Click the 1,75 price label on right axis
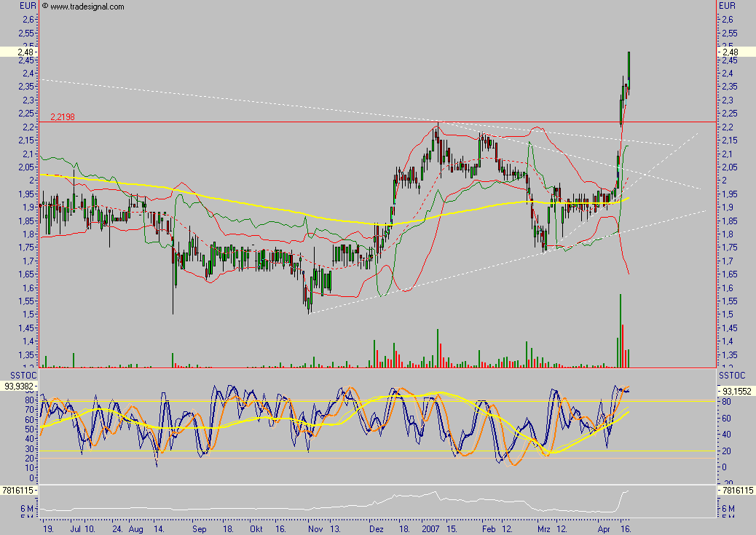 tap(730, 247)
